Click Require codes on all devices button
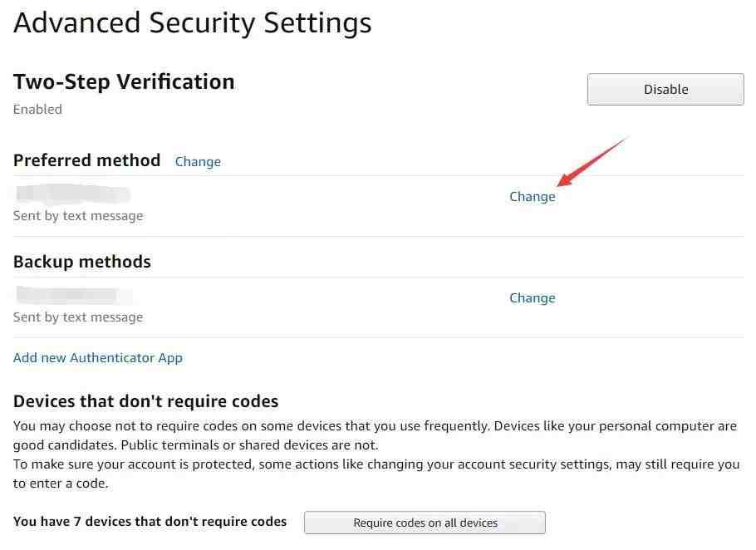Screen dimensions: 756x550 [425, 523]
